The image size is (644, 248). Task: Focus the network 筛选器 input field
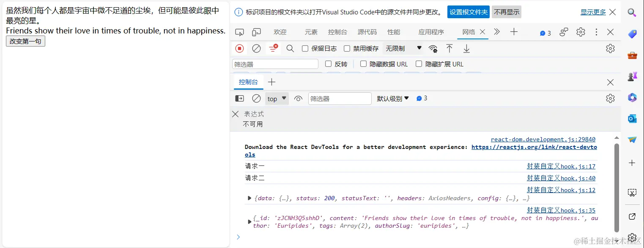coord(275,64)
